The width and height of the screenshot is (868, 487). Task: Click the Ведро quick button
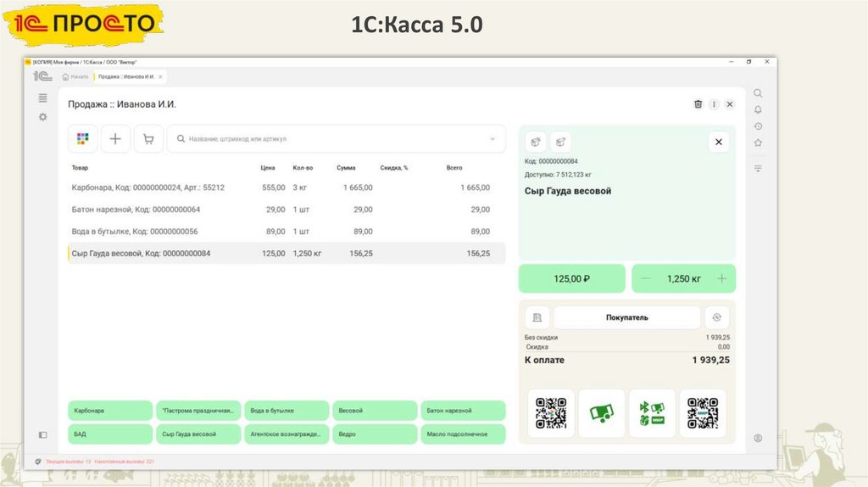[375, 434]
